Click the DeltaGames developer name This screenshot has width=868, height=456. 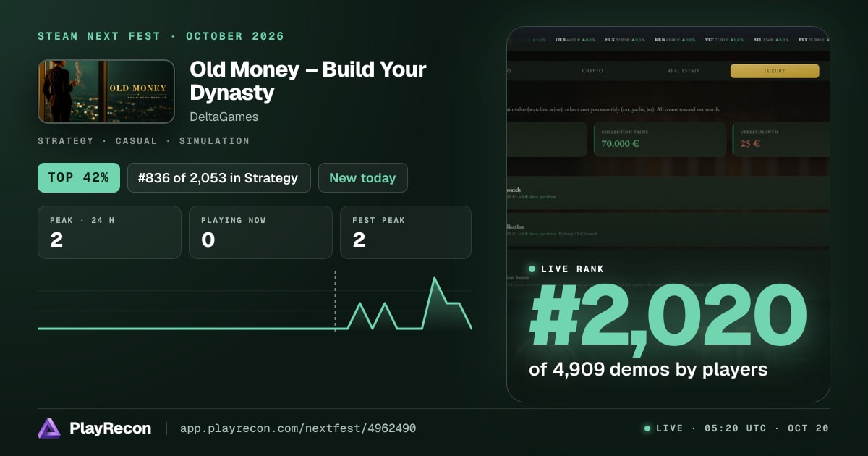pos(224,117)
